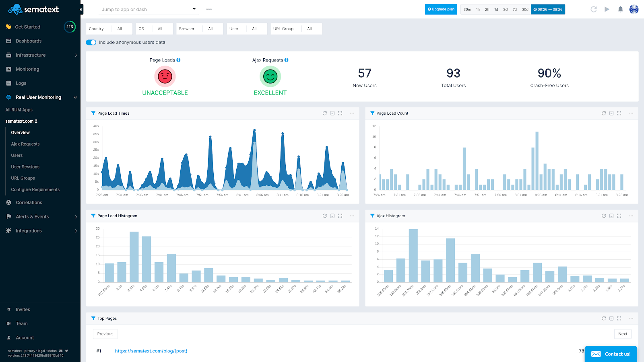Minimize the Ajax Histogram panel
Image resolution: width=644 pixels, height=362 pixels.
click(611, 216)
